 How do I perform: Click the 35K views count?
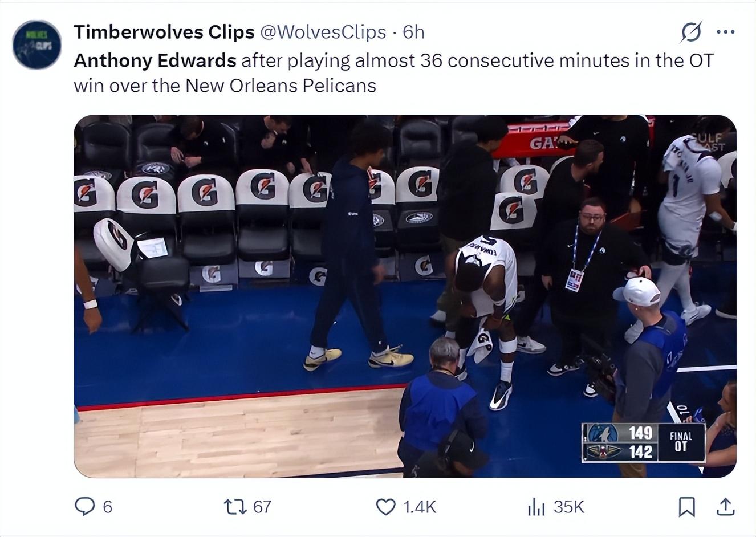coord(569,507)
